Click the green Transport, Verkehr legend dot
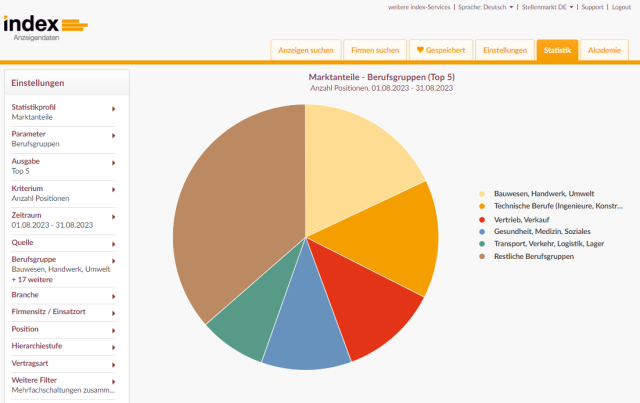The height and width of the screenshot is (403, 640). pyautogui.click(x=482, y=244)
